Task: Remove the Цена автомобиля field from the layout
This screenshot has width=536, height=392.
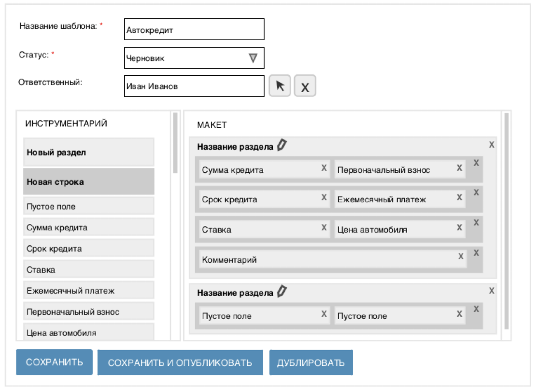Action: tap(459, 228)
